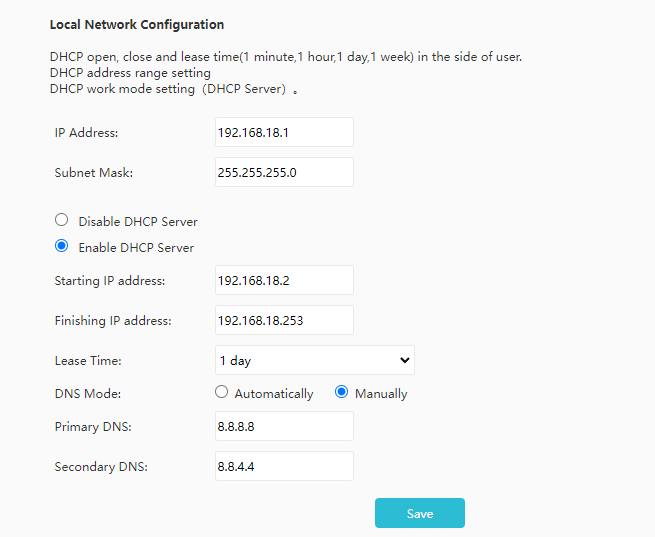Click the "Disable DHCP Server" label text
The image size is (655, 537).
(x=138, y=222)
